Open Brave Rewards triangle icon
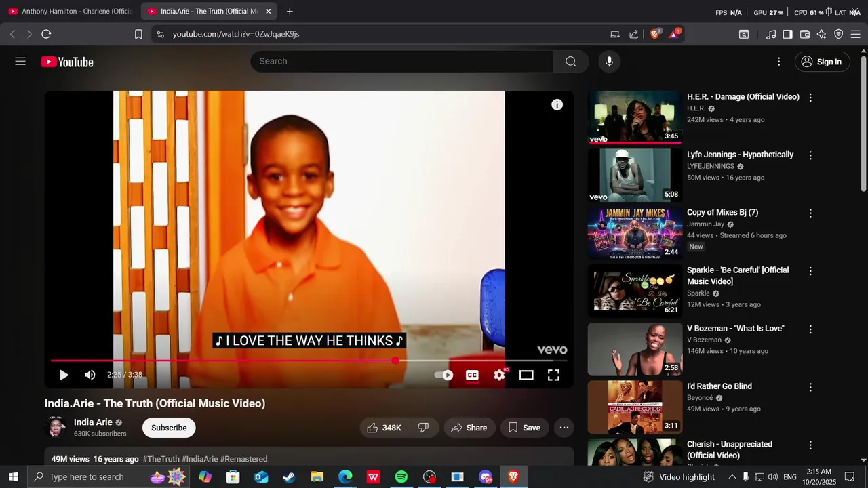 (675, 34)
